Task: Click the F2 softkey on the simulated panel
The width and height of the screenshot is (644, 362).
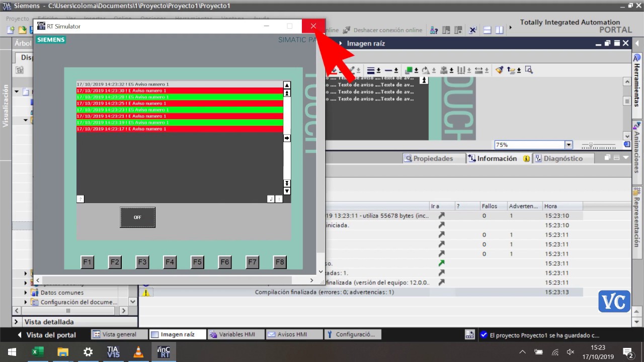Action: tap(115, 262)
